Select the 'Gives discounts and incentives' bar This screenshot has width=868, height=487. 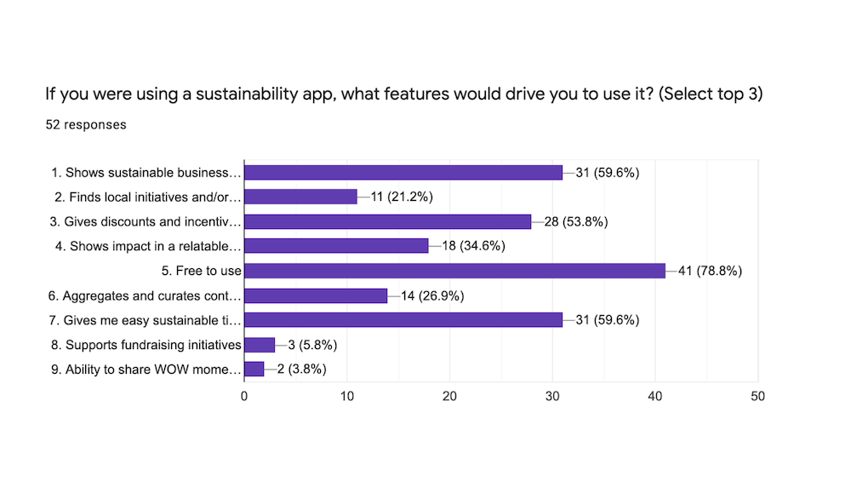[387, 221]
